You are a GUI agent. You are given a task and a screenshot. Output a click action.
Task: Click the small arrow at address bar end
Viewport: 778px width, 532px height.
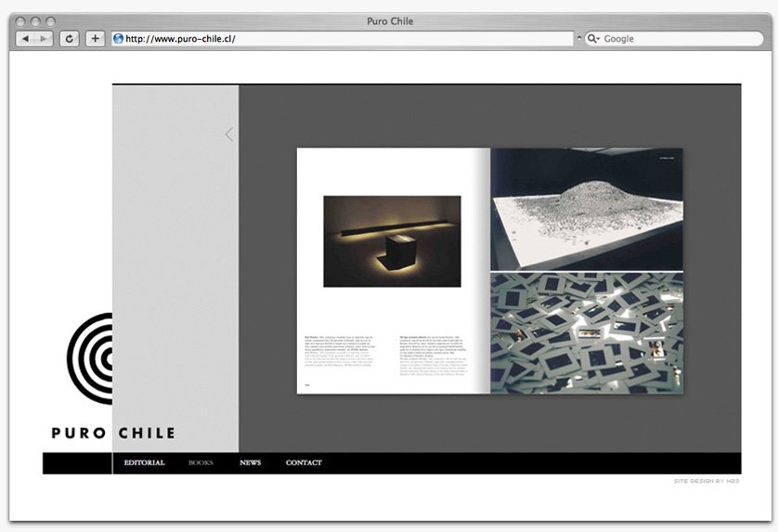579,39
